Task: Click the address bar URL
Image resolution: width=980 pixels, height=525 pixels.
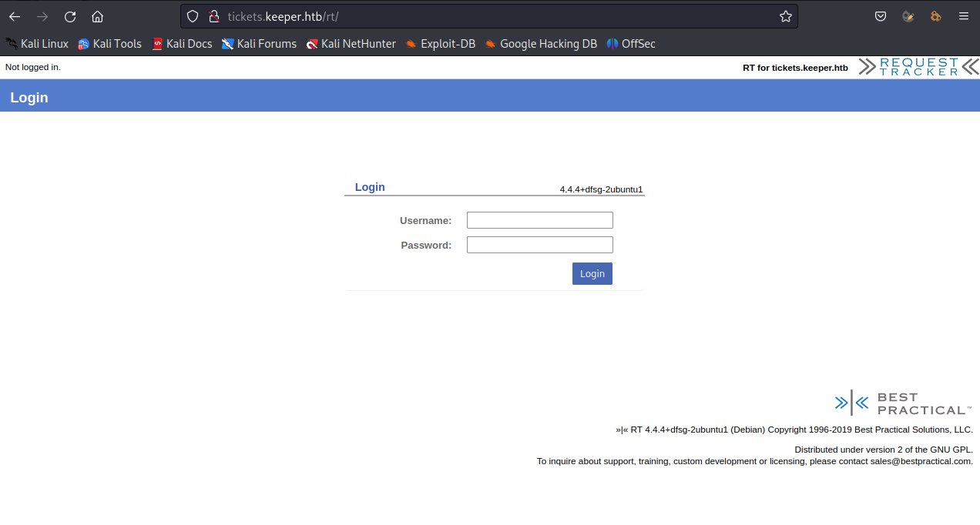Action: tap(462, 16)
